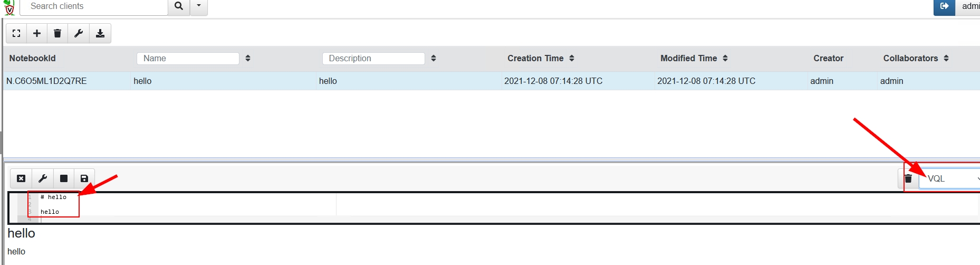The image size is (980, 265).
Task: Add a new notebook with plus icon
Action: pos(37,33)
